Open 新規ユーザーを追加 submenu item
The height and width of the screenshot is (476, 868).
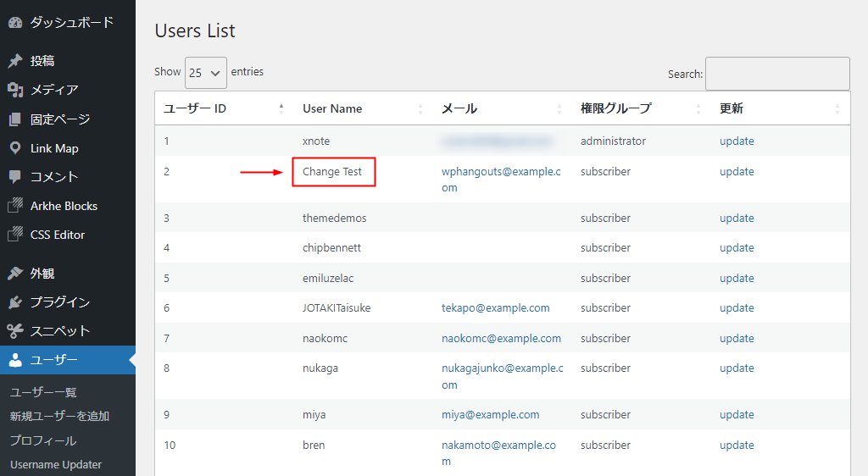(x=60, y=416)
